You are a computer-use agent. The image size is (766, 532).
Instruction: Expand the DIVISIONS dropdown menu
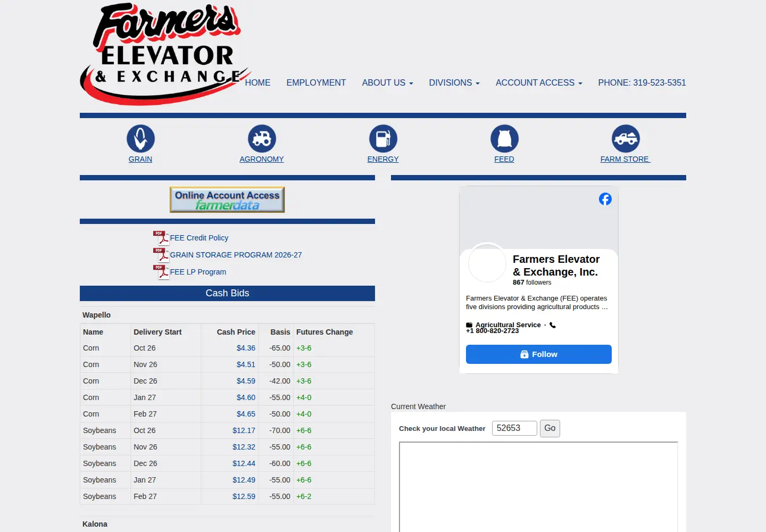454,82
